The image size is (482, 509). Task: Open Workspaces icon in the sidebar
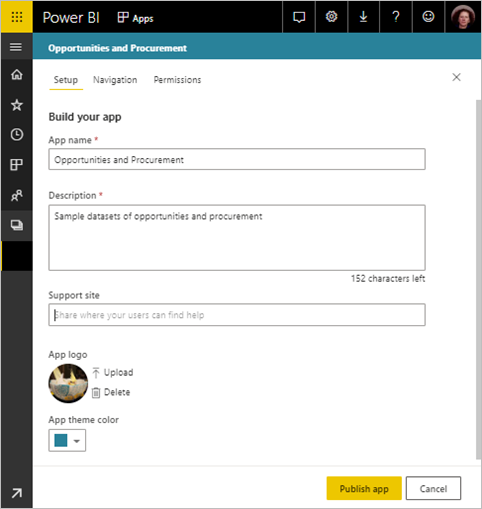tap(17, 225)
